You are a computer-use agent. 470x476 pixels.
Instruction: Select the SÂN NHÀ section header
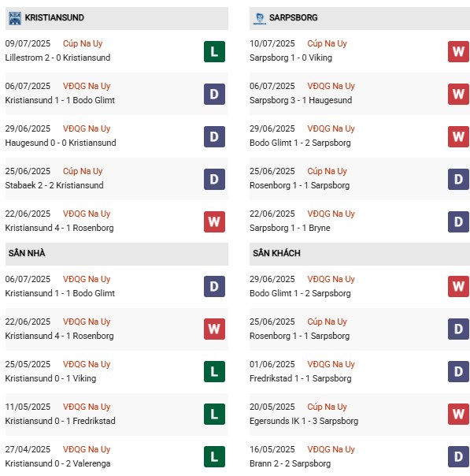pos(117,254)
